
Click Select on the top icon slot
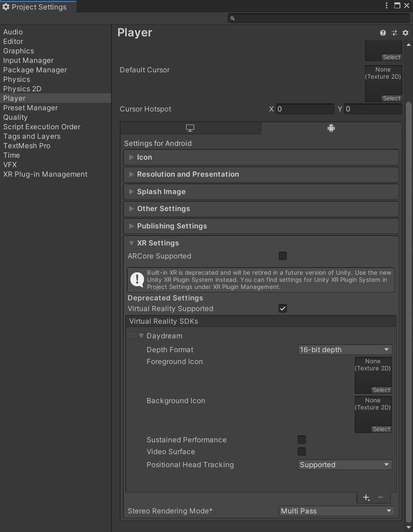pyautogui.click(x=392, y=57)
